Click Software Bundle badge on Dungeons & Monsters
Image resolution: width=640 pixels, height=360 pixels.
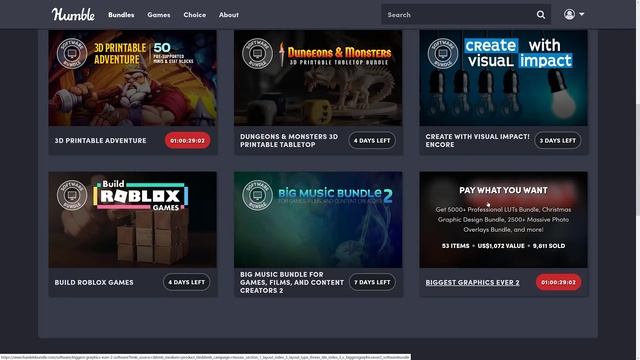pos(257,53)
